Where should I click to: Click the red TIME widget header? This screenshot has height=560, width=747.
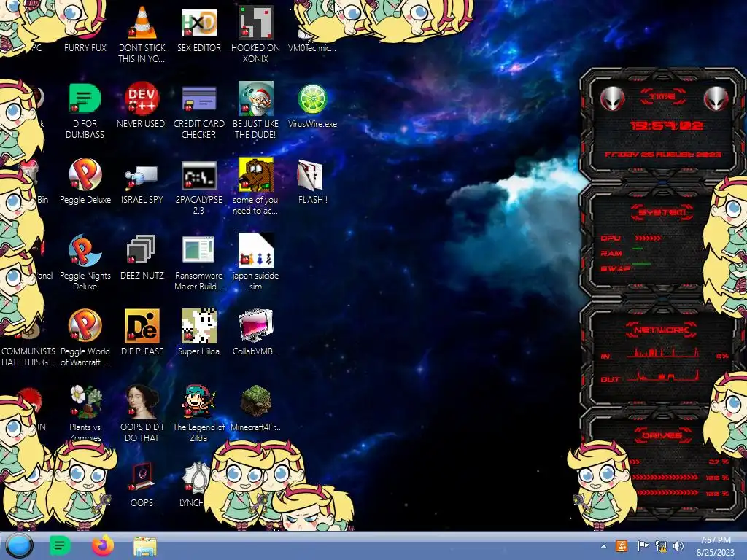[662, 96]
